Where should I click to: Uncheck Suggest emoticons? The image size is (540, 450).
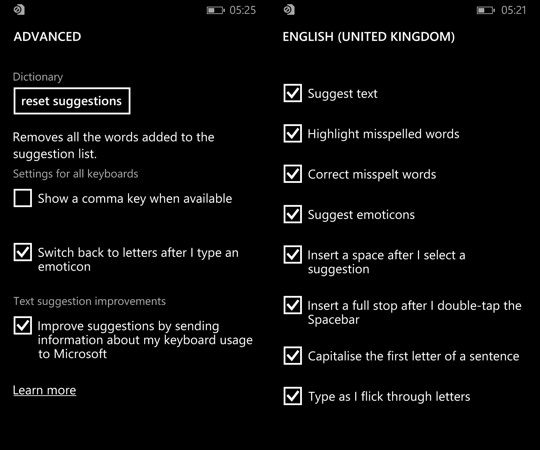pyautogui.click(x=293, y=214)
